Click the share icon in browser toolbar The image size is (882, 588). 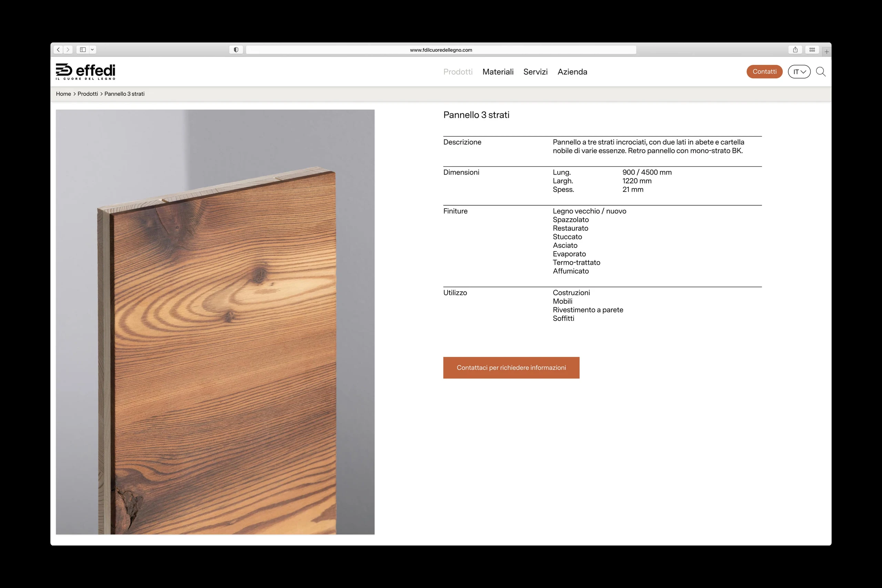(x=795, y=50)
